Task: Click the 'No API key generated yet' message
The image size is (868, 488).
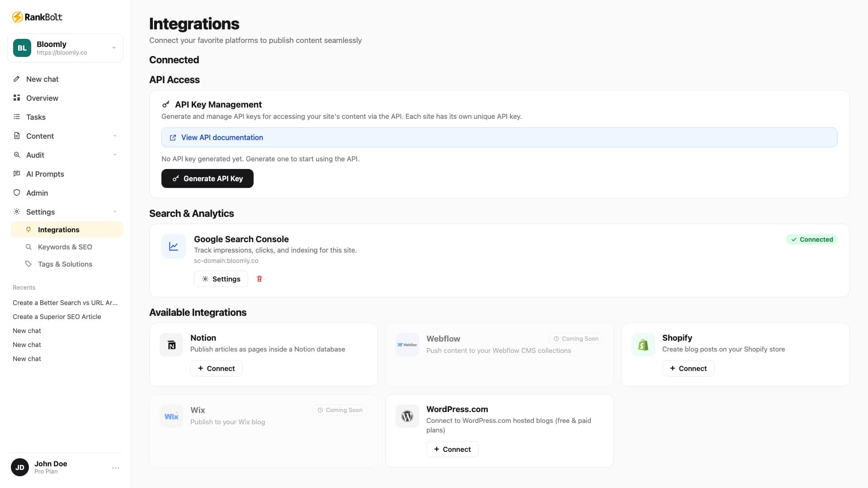Action: coord(260,159)
